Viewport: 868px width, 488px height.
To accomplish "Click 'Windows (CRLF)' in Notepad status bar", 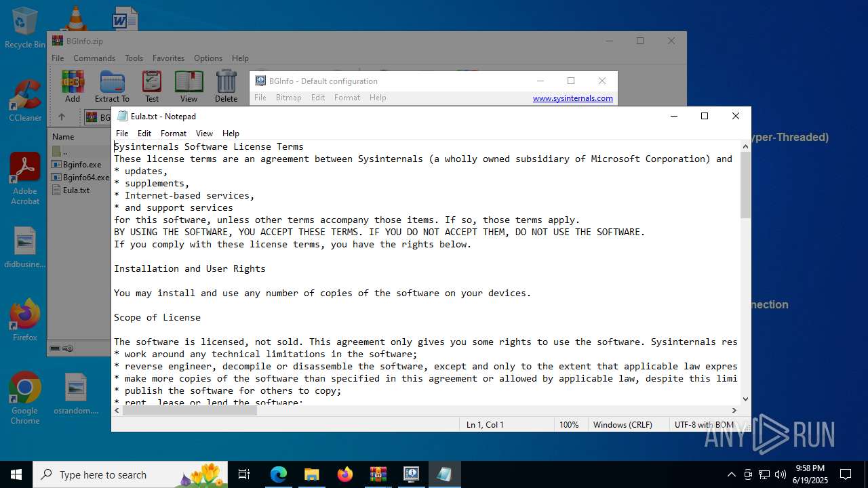I will (x=623, y=425).
